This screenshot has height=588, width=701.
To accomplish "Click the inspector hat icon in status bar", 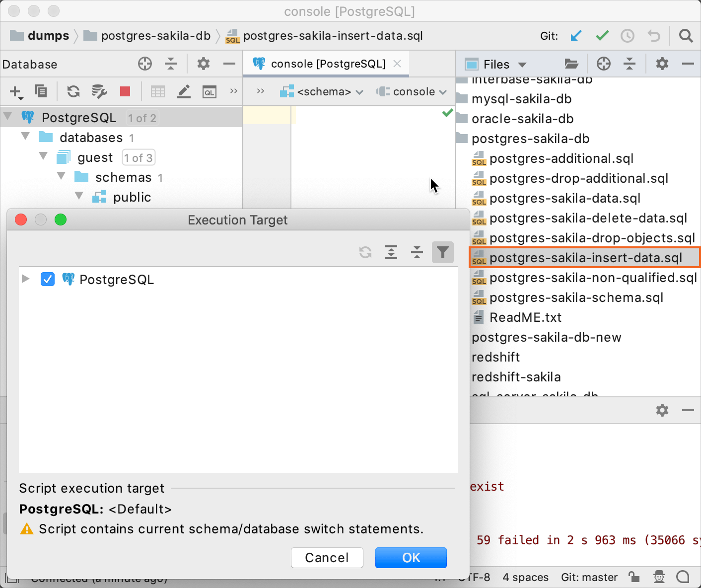I will pyautogui.click(x=659, y=577).
